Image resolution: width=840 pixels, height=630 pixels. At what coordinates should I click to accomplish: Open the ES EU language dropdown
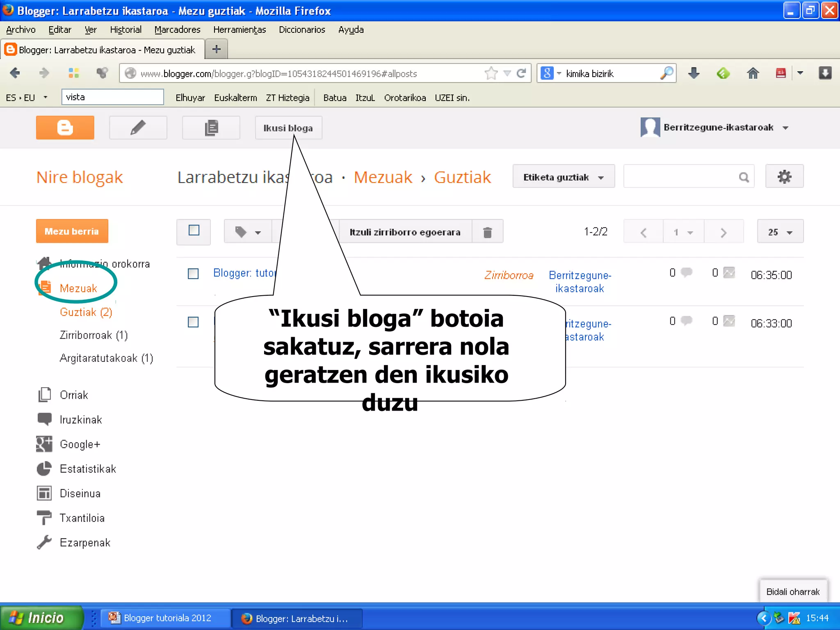[46, 98]
